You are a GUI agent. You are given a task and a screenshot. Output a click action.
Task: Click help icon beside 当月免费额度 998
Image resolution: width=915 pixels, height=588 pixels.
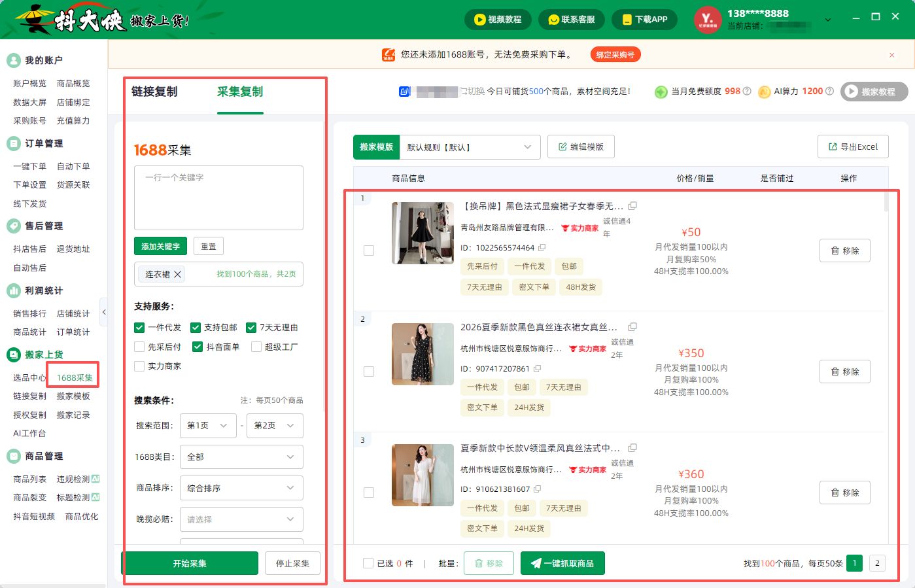pos(747,92)
